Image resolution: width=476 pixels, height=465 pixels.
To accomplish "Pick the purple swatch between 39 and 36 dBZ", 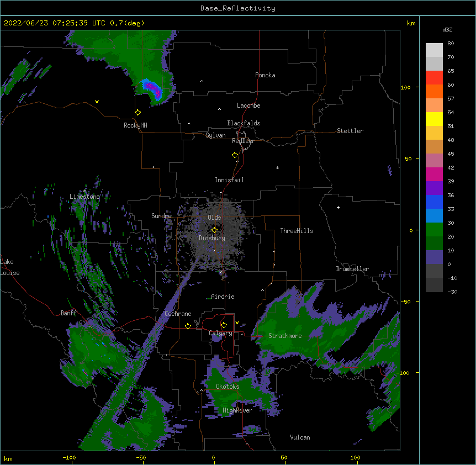I will pos(434,188).
